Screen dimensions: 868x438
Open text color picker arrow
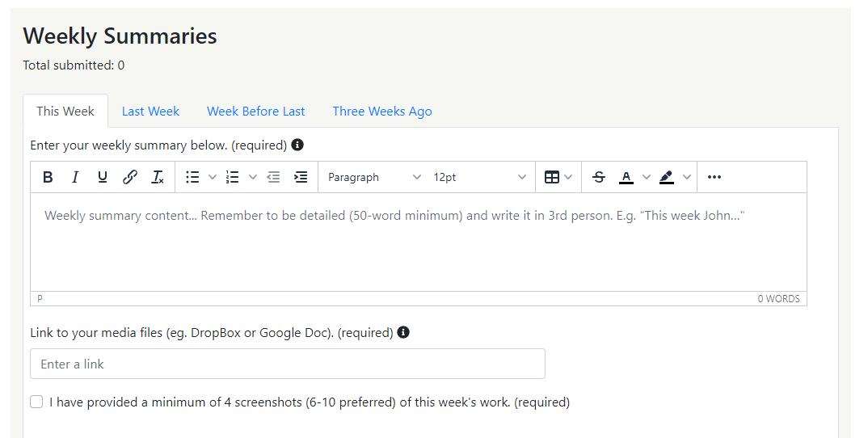click(646, 177)
